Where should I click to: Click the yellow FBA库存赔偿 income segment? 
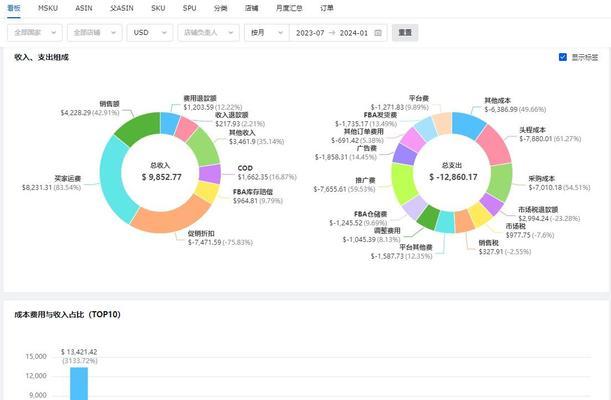(207, 192)
